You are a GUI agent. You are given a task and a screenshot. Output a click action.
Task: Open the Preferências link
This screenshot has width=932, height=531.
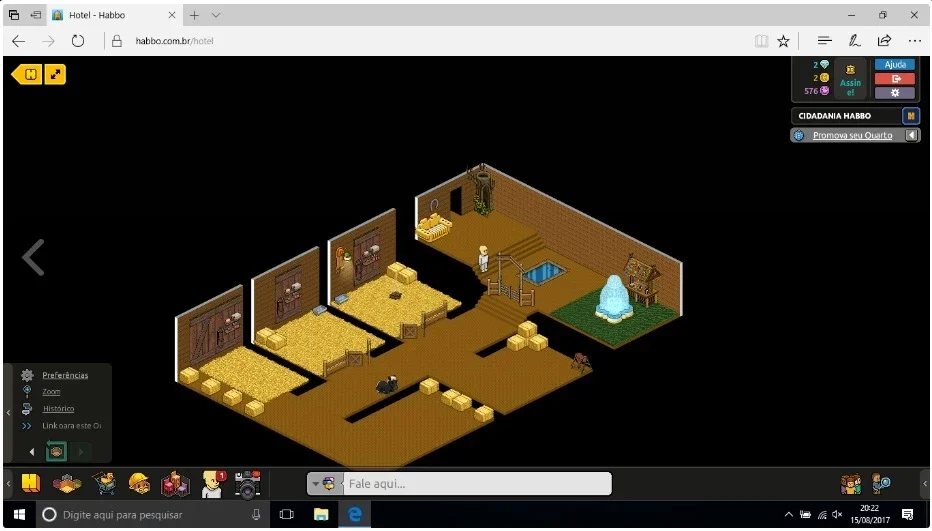click(65, 375)
